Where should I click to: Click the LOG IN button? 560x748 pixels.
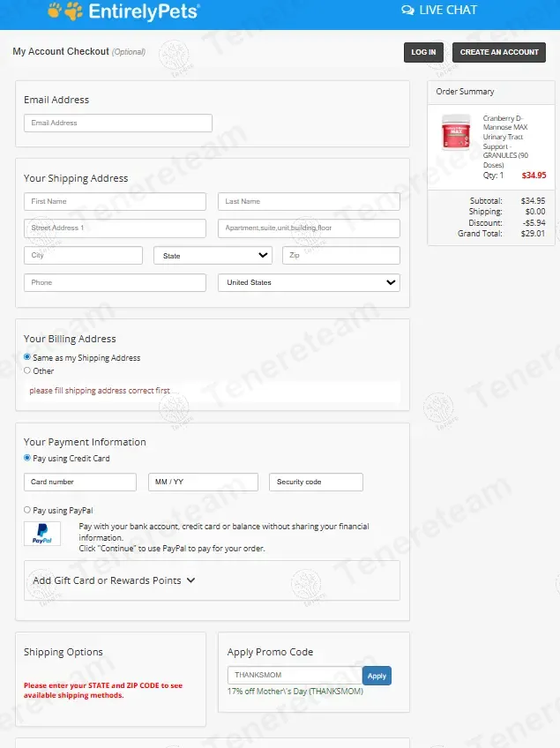point(423,52)
